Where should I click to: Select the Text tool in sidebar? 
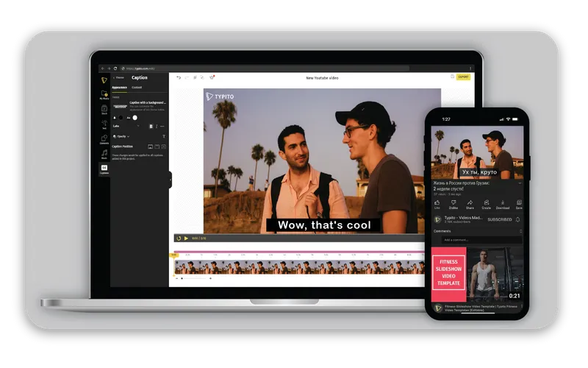coord(104,124)
